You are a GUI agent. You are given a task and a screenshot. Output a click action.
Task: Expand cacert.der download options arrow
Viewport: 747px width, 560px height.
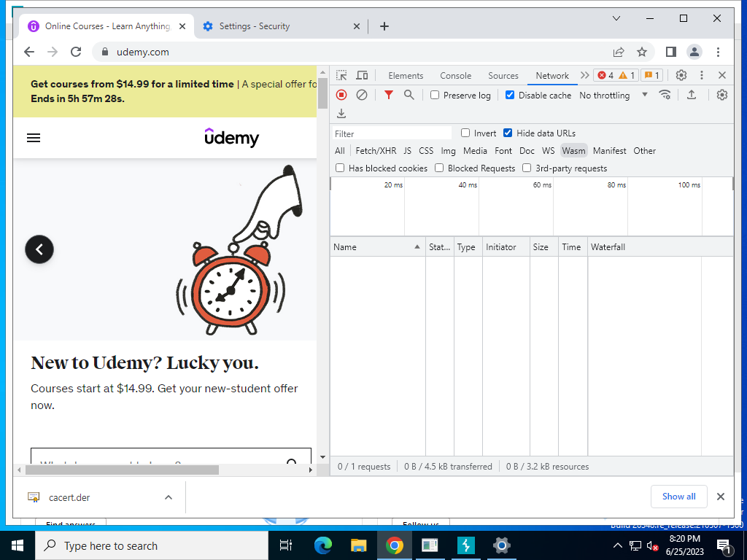click(x=169, y=497)
